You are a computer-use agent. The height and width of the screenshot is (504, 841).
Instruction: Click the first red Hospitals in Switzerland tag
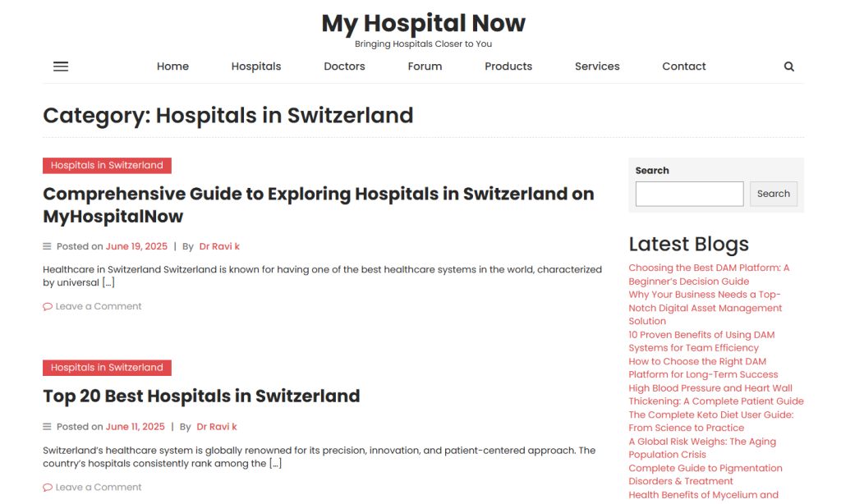click(108, 166)
